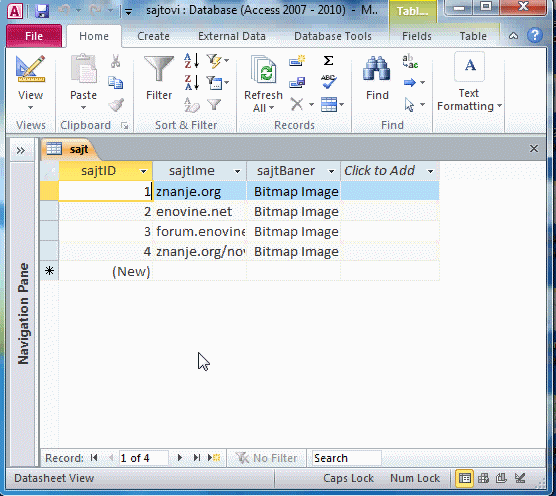Switch to PivotTable View in status bar
The width and height of the screenshot is (556, 496).
484,478
